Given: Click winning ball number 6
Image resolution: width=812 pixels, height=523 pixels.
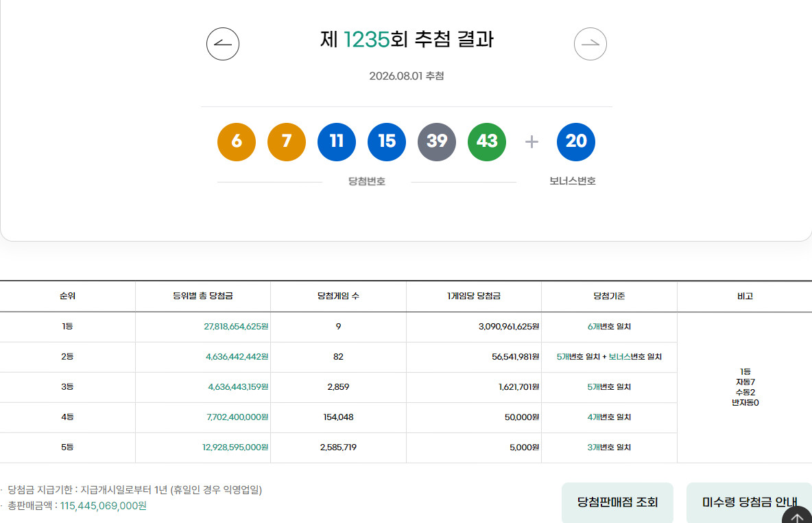Looking at the screenshot, I should click(237, 142).
